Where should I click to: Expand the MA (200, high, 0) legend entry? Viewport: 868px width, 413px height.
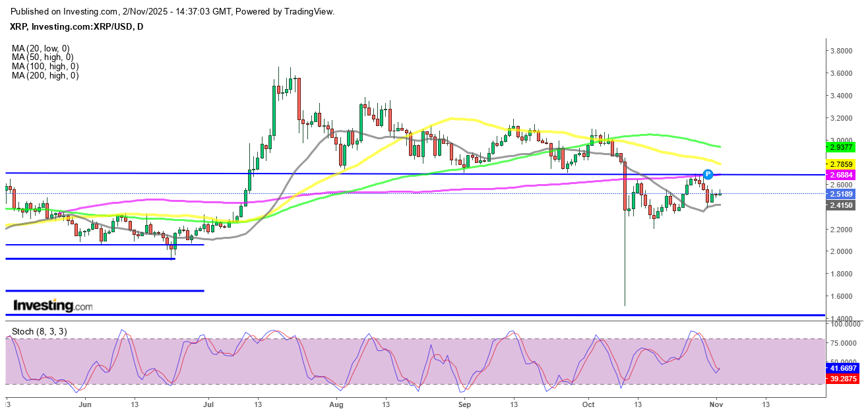click(46, 76)
